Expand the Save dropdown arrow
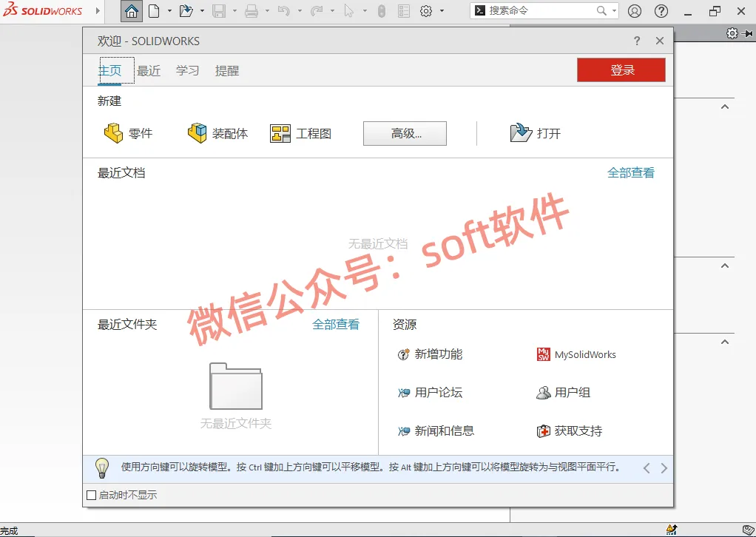This screenshot has width=756, height=537. 234,10
